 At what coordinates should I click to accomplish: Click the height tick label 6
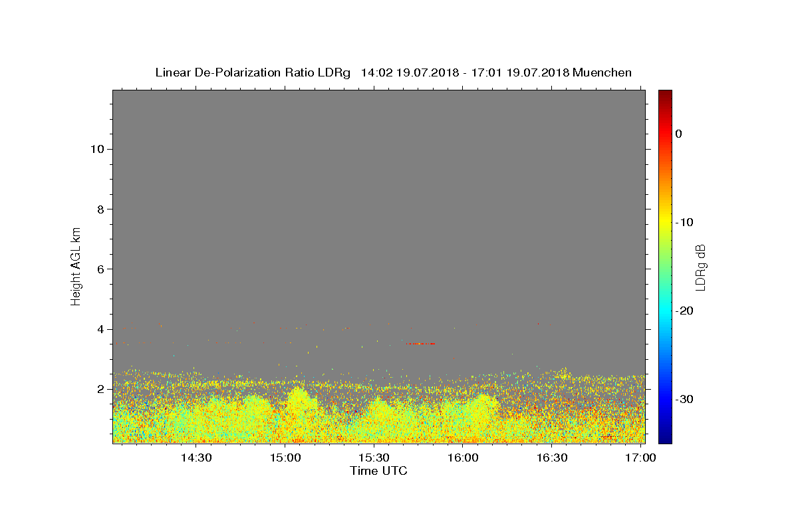100,269
